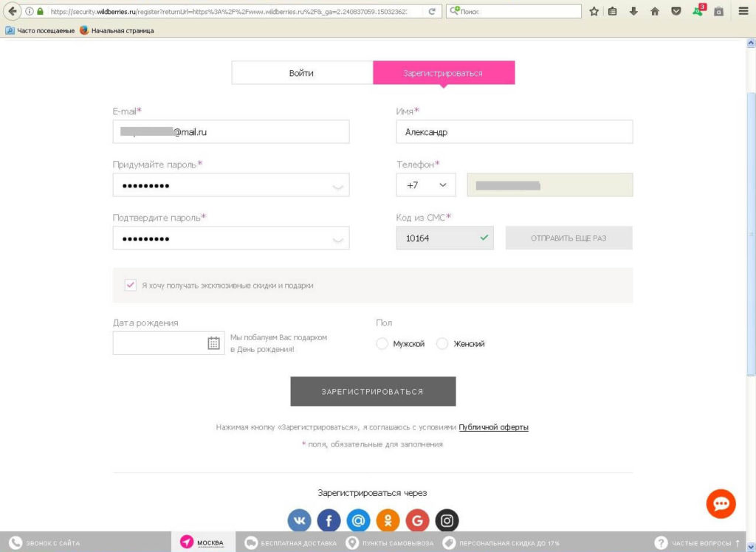Uncheck exclusive discounts and gifts checkbox
This screenshot has width=756, height=552.
pyautogui.click(x=131, y=285)
